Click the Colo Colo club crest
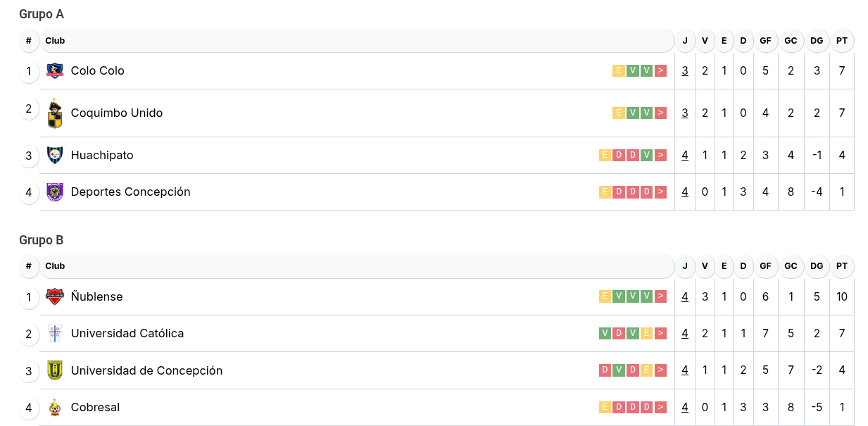Viewport: 868px width, 426px height. pyautogui.click(x=55, y=70)
